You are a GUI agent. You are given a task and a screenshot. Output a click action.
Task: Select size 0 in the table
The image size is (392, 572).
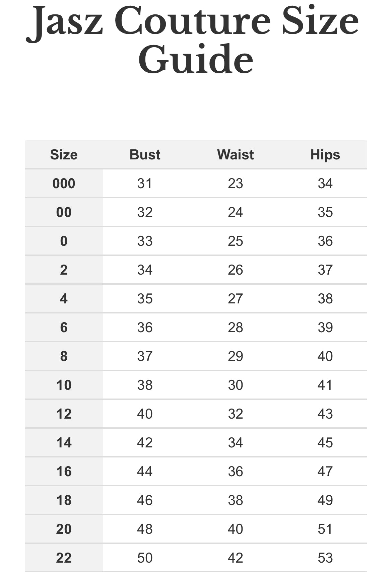pos(64,241)
